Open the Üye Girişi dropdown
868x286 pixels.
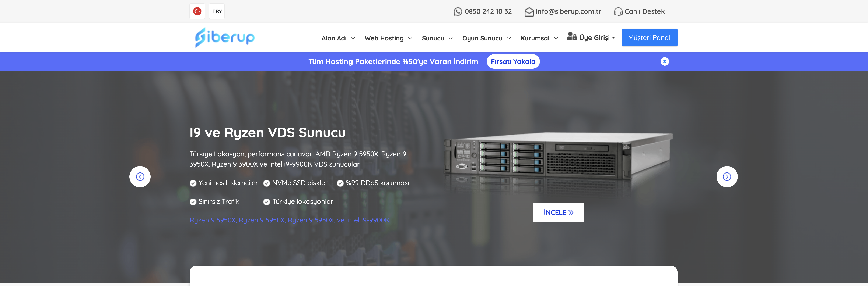click(x=597, y=38)
